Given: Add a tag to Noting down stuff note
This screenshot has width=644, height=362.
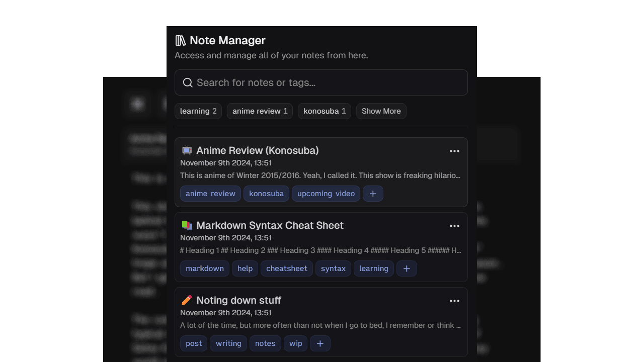Looking at the screenshot, I should pyautogui.click(x=320, y=343).
